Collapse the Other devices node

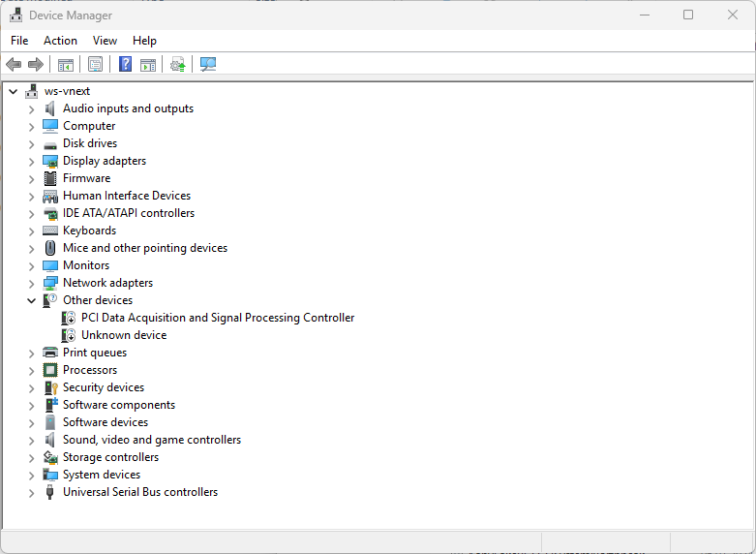(x=31, y=300)
